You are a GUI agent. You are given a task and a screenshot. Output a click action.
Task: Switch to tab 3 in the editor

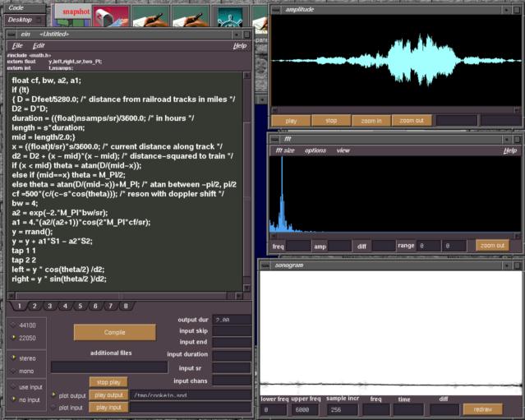click(x=48, y=306)
